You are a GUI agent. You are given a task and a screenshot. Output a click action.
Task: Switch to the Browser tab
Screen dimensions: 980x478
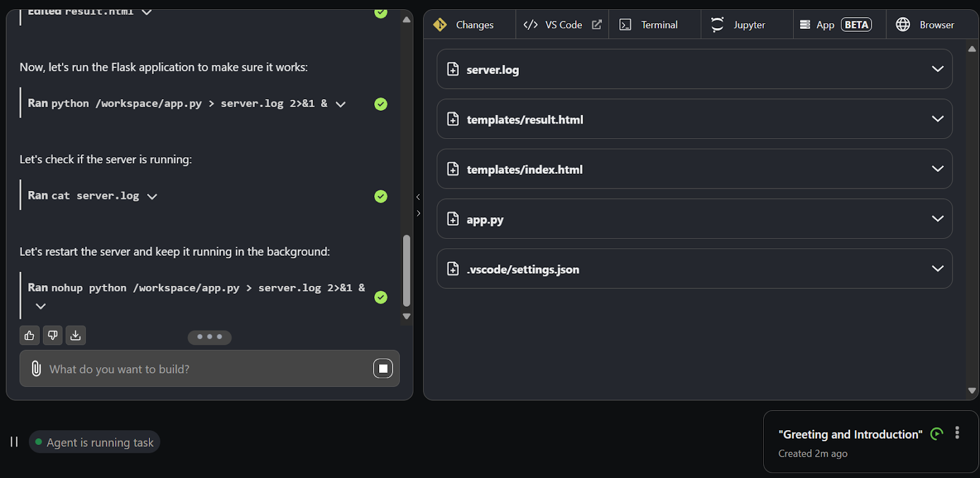click(x=932, y=24)
